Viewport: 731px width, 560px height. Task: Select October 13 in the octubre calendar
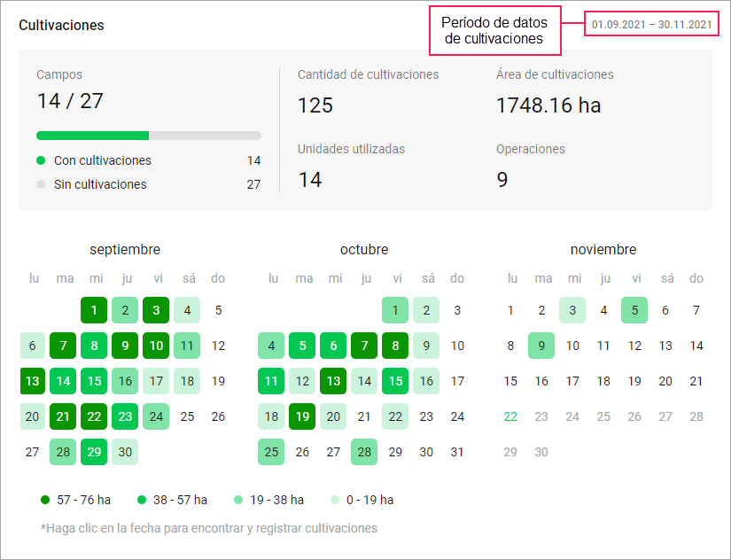(334, 381)
